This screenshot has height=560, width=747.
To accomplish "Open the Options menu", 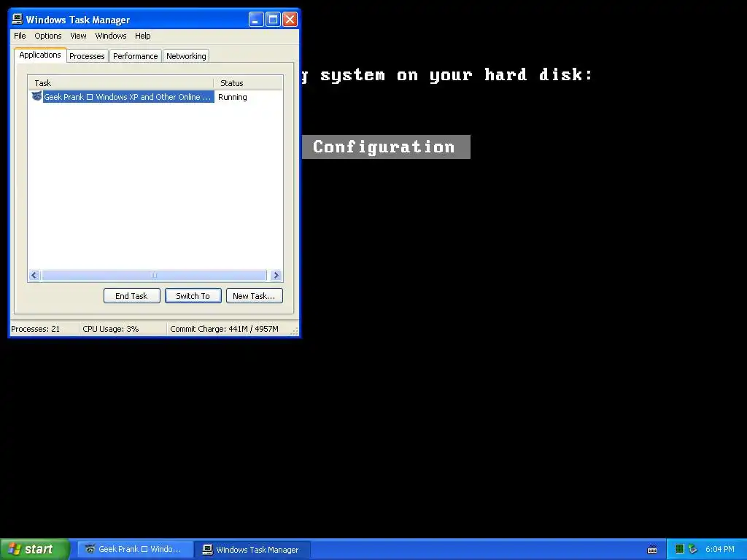I will 48,36.
